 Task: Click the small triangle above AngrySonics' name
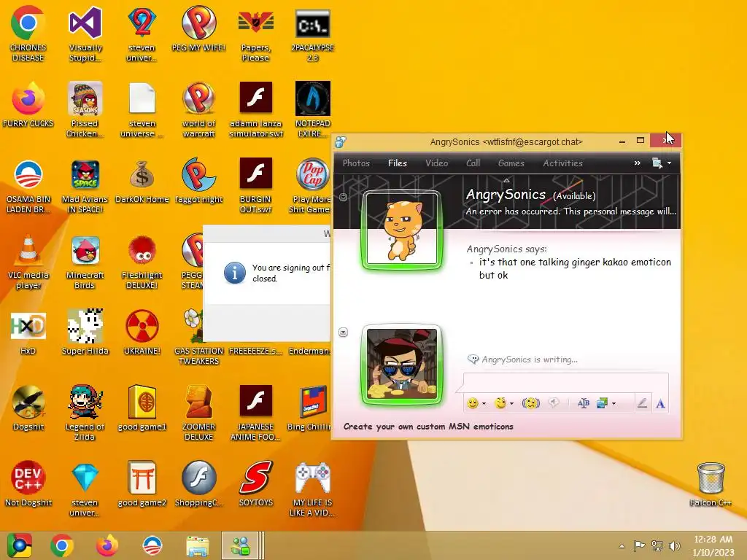(506, 181)
